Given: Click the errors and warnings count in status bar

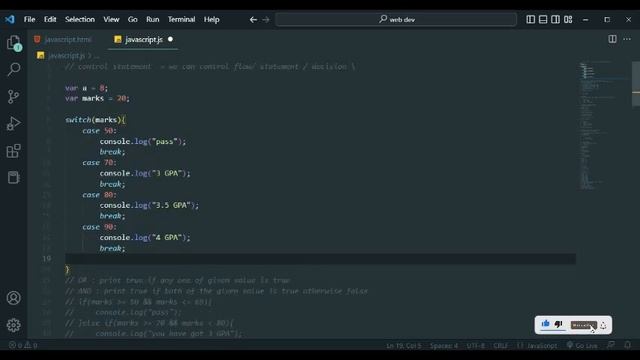Looking at the screenshot, I should 23,345.
